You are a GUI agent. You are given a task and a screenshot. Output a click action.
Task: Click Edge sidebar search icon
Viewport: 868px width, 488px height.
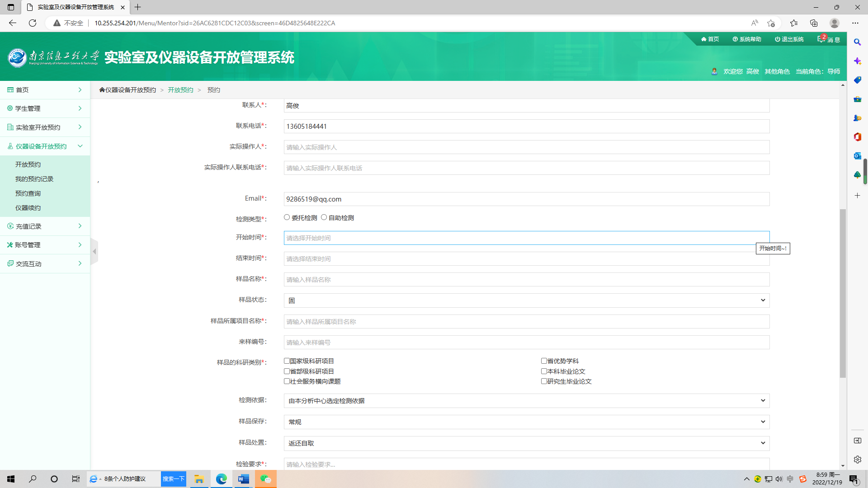click(x=857, y=42)
